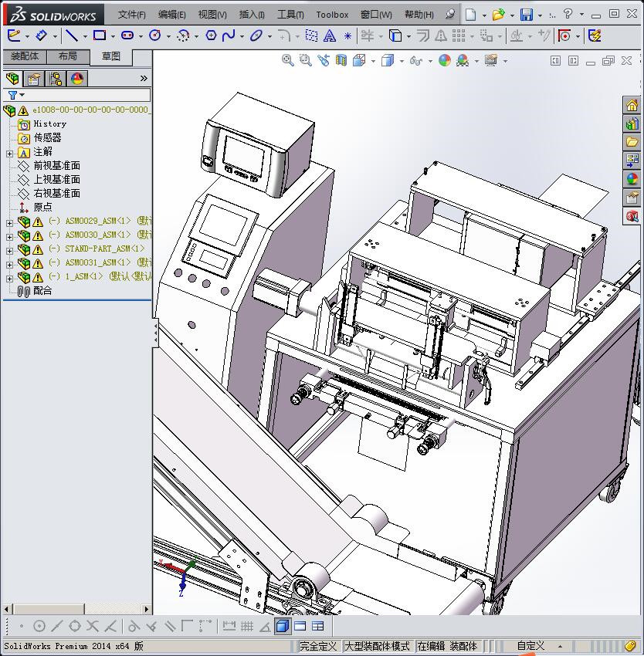
Task: Open the PropertyManager tab icon
Action: click(x=34, y=79)
